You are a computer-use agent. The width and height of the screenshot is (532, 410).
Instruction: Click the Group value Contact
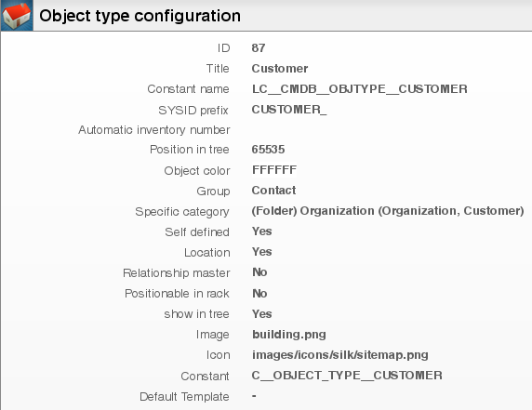click(273, 191)
